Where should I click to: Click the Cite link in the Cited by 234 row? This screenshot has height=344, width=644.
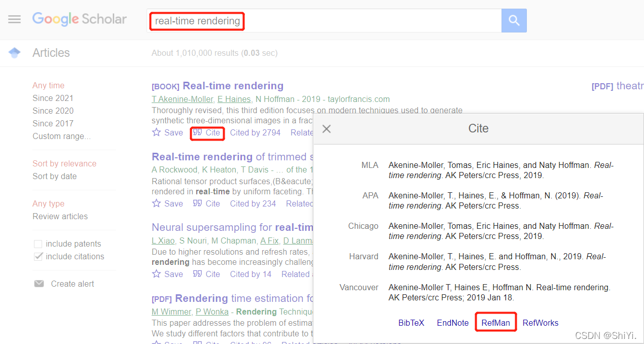pos(213,203)
